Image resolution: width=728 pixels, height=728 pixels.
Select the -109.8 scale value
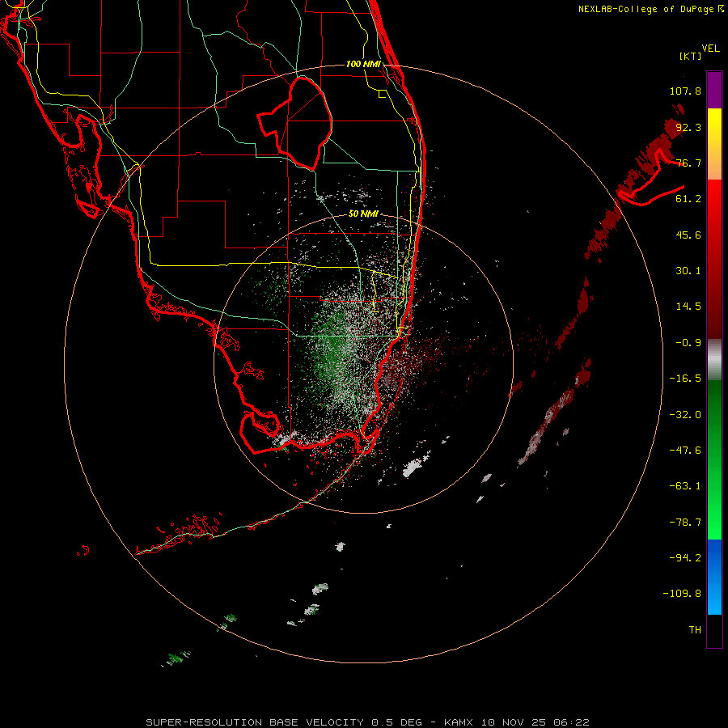tap(682, 594)
